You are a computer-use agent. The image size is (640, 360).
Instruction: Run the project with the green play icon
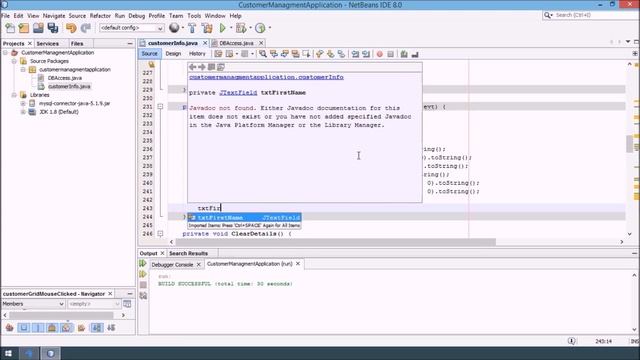point(223,28)
